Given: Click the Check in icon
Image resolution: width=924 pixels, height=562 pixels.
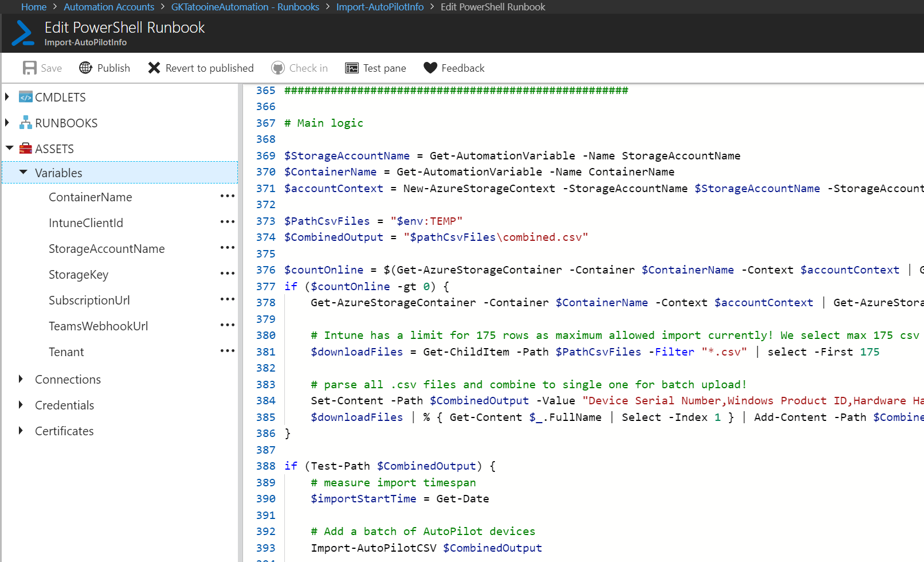Looking at the screenshot, I should tap(278, 68).
